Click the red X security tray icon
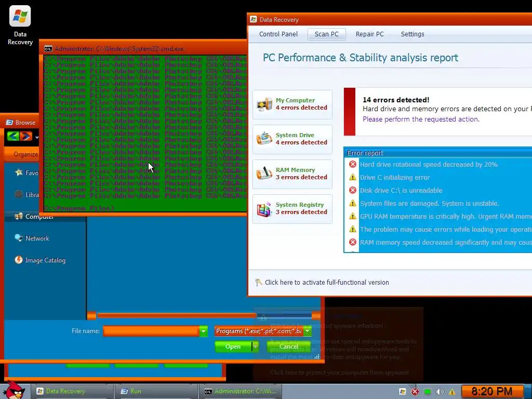This screenshot has height=399, width=532. [x=415, y=392]
